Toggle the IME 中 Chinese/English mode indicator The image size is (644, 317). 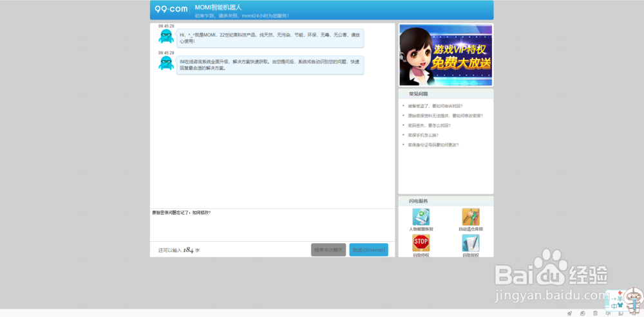614,306
